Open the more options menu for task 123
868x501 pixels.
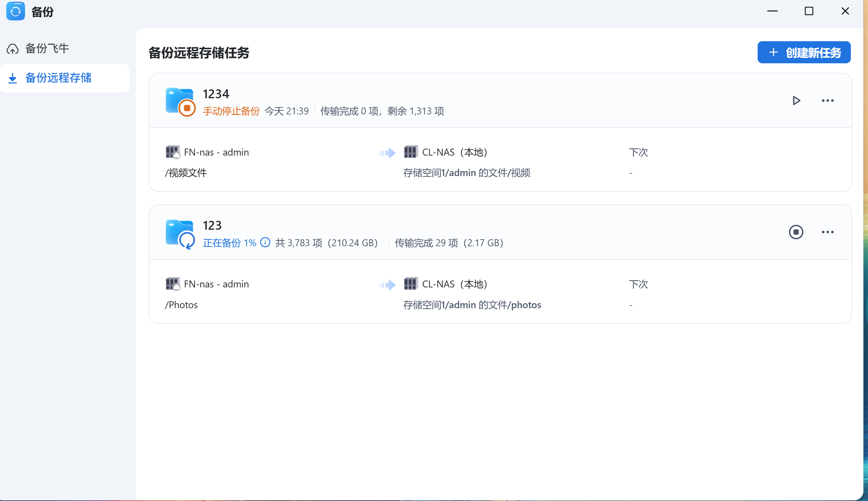coord(827,232)
